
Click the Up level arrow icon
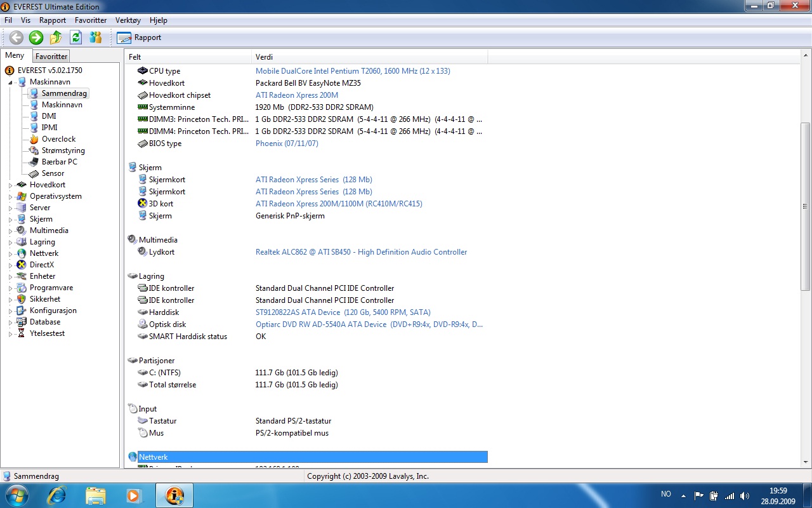click(56, 37)
